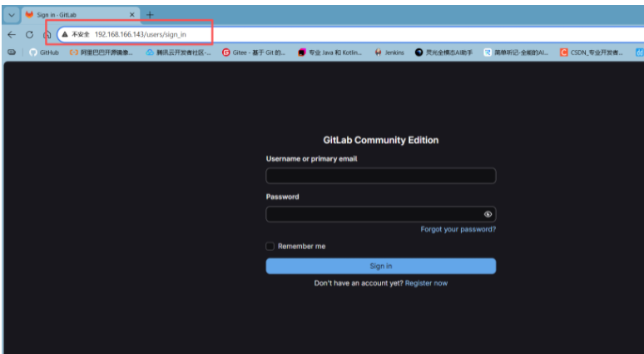This screenshot has height=354, width=644.
Task: Click Forgot your password link
Action: click(458, 229)
